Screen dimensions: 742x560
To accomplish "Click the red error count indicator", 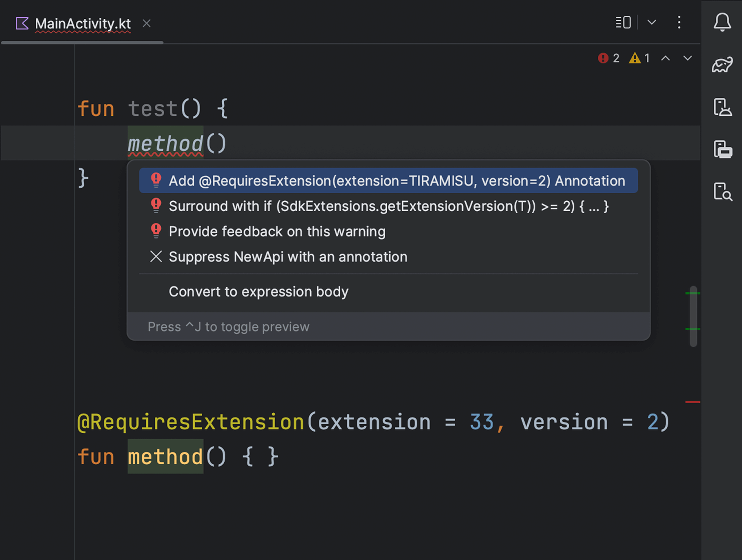I will pos(608,58).
